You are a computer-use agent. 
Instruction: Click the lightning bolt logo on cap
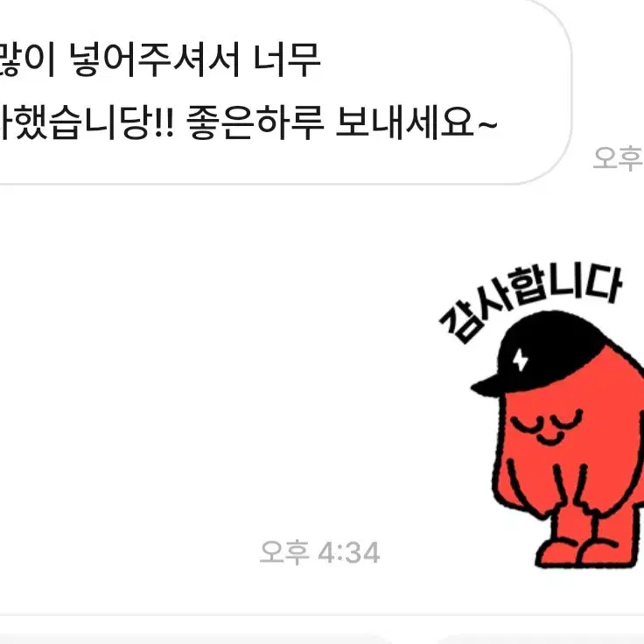pyautogui.click(x=521, y=360)
